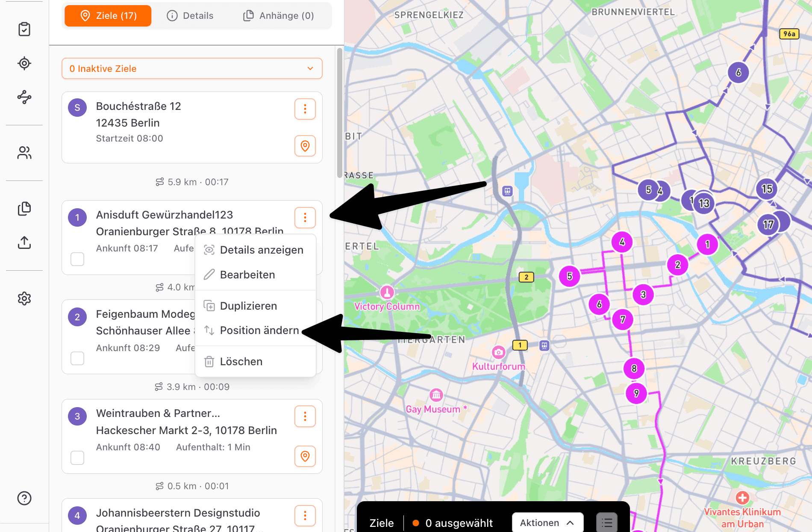Image resolution: width=812 pixels, height=532 pixels.
Task: Expand the 0 Inaktive Ziele dropdown
Action: (192, 68)
